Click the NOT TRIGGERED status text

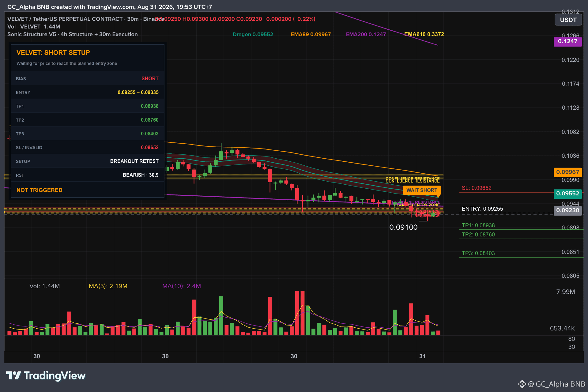click(40, 190)
